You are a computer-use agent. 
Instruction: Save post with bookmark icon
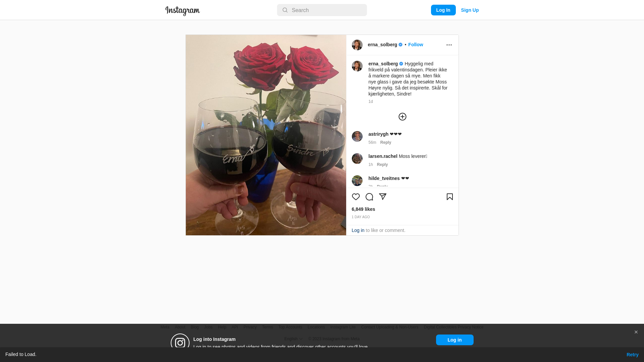point(450,197)
